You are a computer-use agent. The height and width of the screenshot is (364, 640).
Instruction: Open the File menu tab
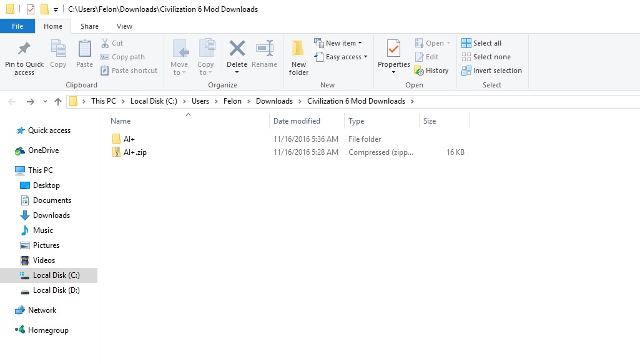(17, 26)
